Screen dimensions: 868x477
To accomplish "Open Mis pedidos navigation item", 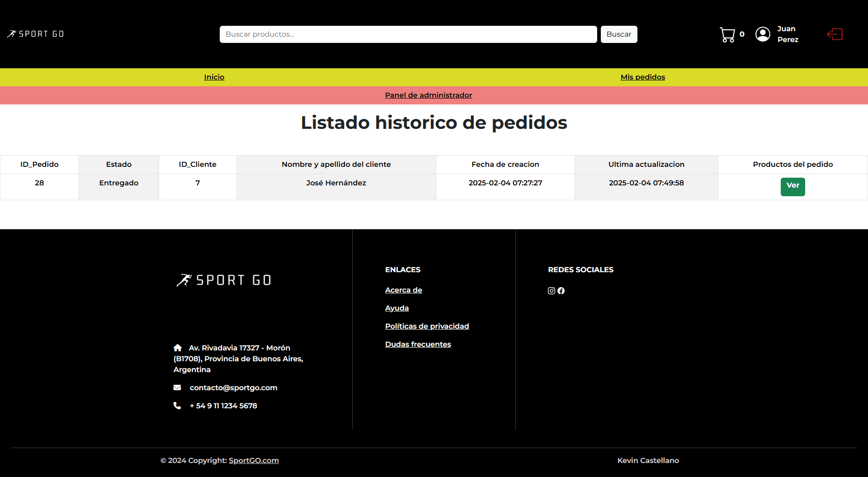I will (642, 77).
